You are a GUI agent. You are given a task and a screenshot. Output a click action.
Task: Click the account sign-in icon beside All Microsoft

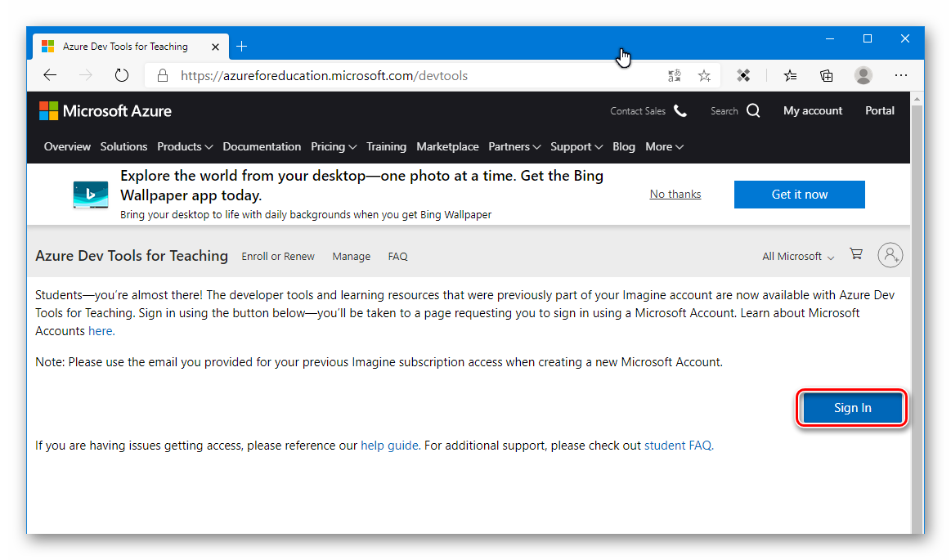[x=890, y=254]
